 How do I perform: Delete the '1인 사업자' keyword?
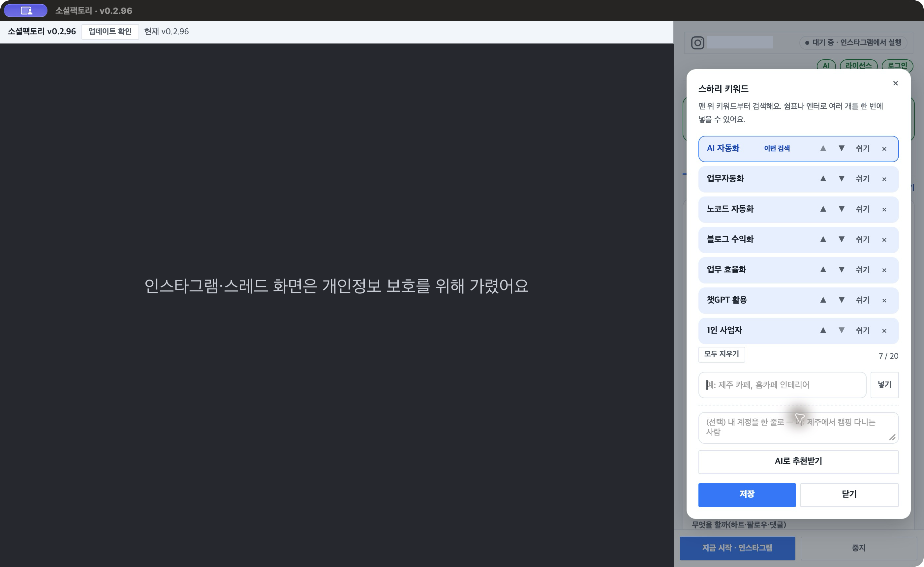coord(884,331)
